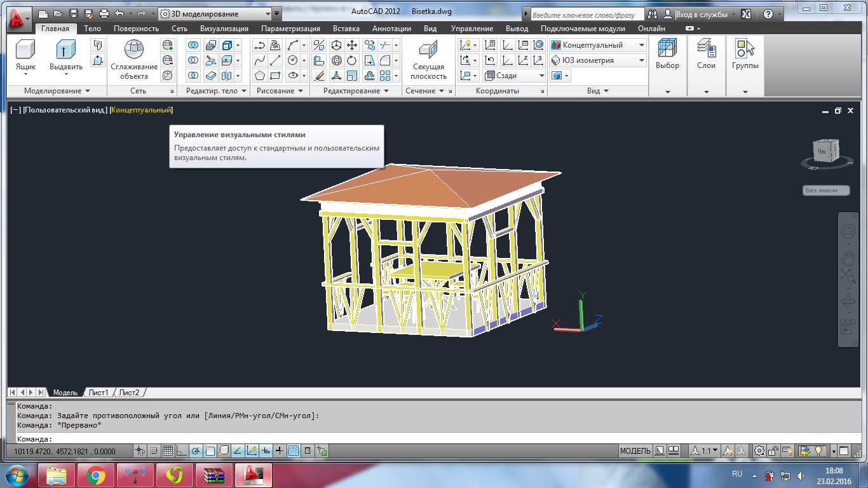Image resolution: width=868 pixels, height=488 pixels.
Task: Click the AutoCAD application menu button
Action: tap(18, 19)
